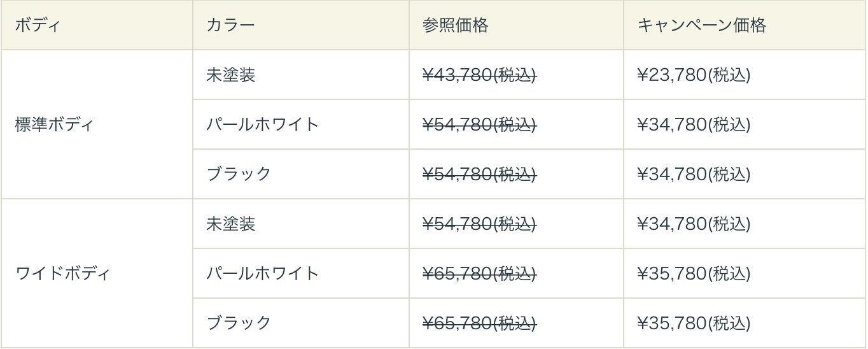Click ブラック under ワイドボディ
The image size is (868, 349).
click(239, 323)
